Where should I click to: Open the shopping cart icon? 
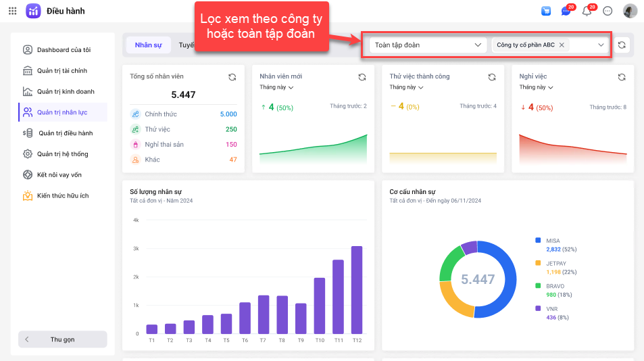[546, 11]
